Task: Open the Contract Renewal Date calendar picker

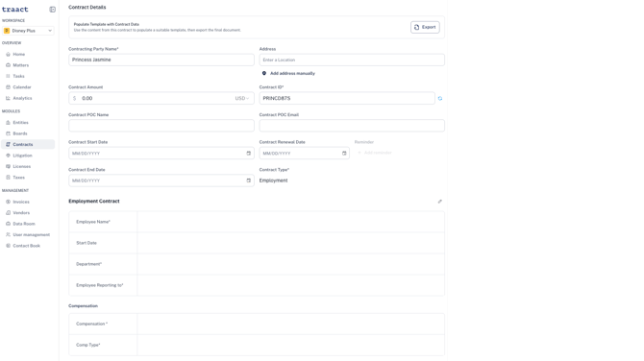Action: click(x=344, y=154)
